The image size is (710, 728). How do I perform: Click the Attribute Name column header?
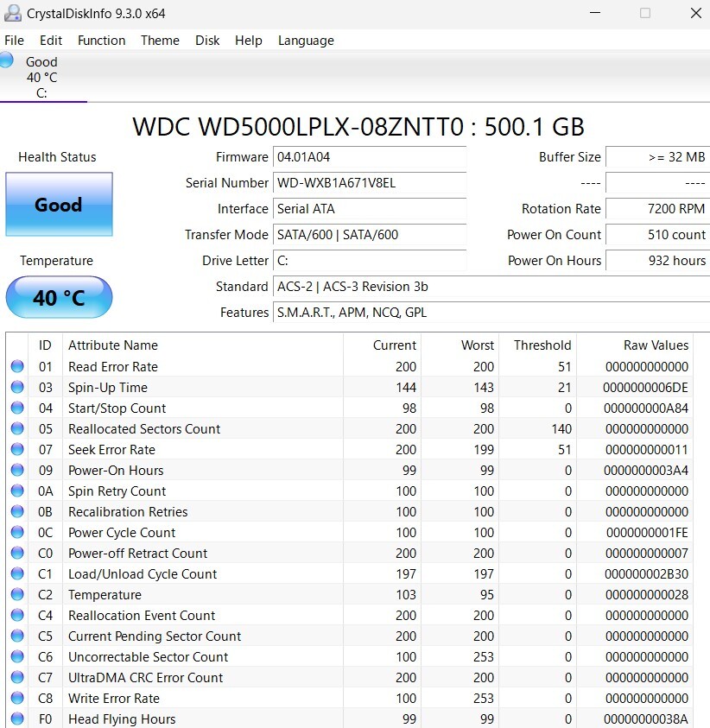coord(113,345)
